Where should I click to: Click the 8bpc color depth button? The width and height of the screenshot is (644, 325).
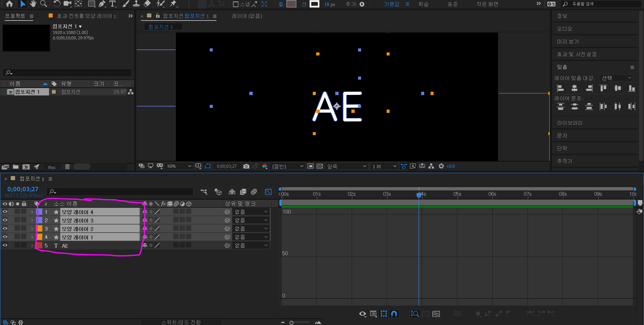[52, 167]
